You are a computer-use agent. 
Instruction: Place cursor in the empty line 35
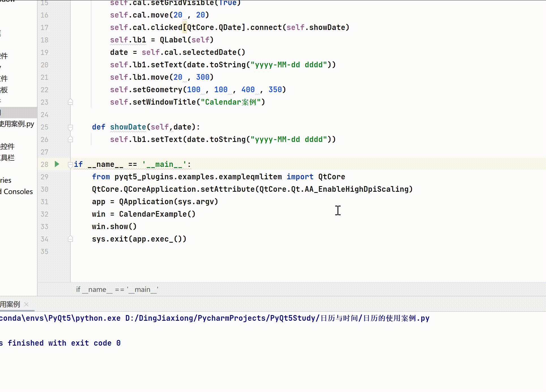tap(170, 251)
